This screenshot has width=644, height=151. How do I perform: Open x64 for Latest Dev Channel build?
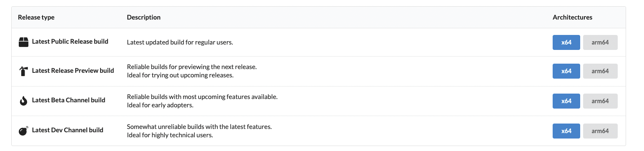coord(566,131)
